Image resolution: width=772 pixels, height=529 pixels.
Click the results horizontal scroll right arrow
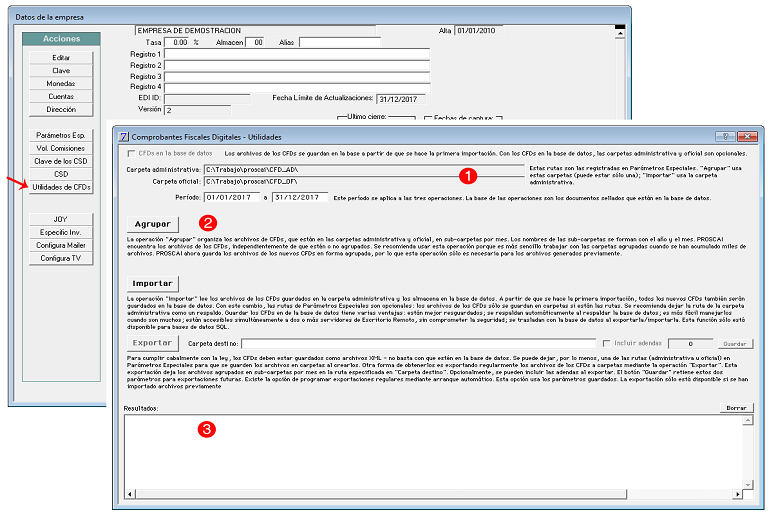(738, 494)
